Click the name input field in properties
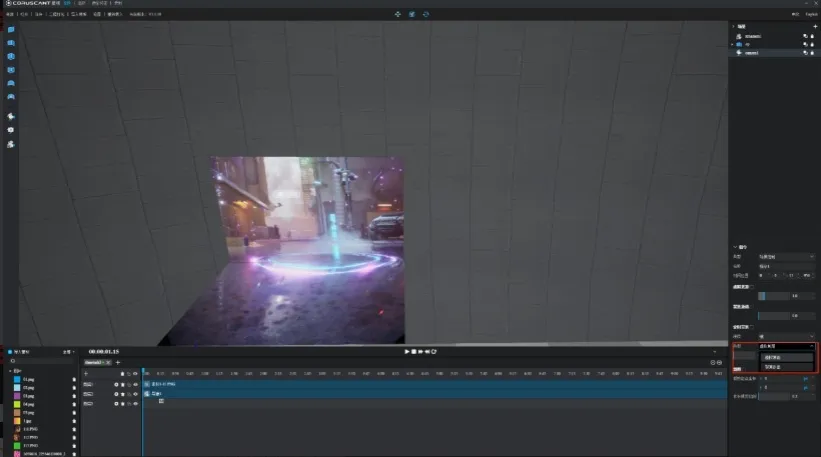The image size is (821, 457). pyautogui.click(x=786, y=266)
